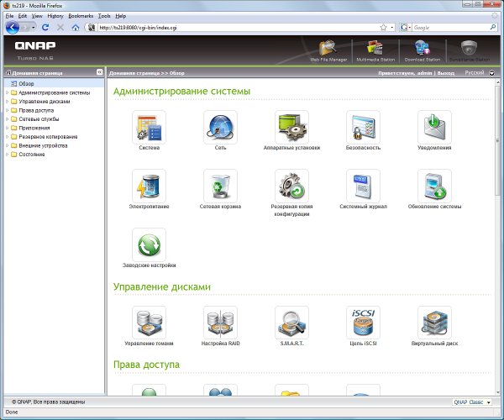This screenshot has width=504, height=420.
Task: Open the QNAP Classic theme dropdown
Action: tap(472, 402)
